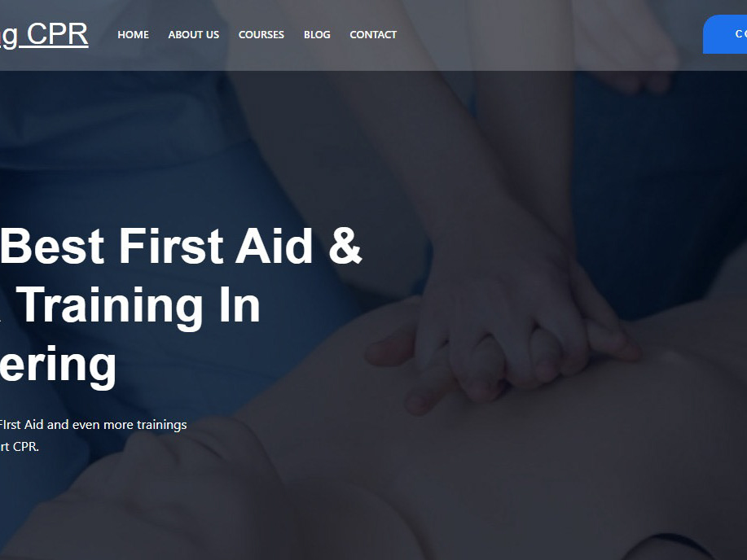This screenshot has height=560, width=747.
Task: Select CONTACT in the navigation bar
Action: pyautogui.click(x=373, y=35)
